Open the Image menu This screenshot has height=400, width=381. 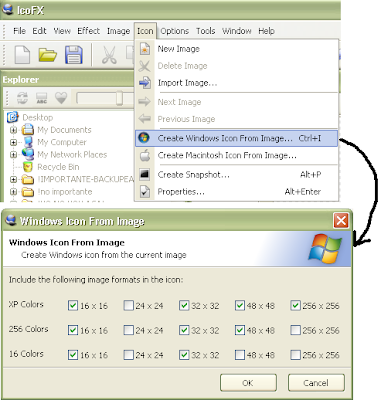[118, 31]
